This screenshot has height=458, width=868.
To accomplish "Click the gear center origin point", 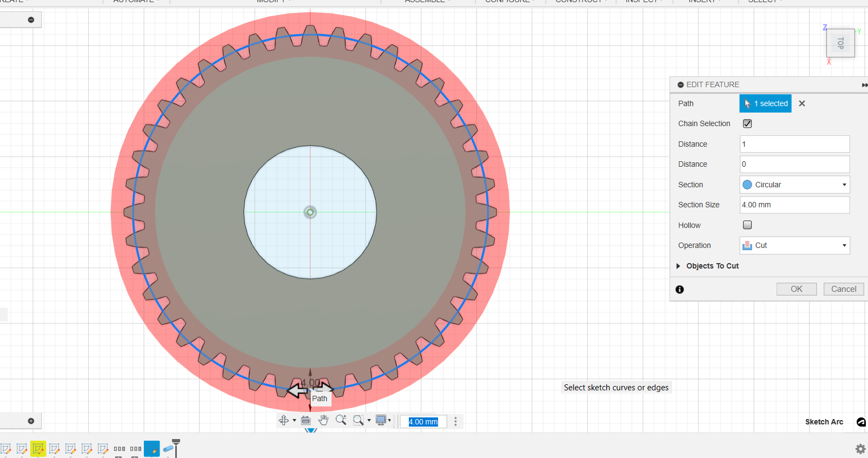I will 310,212.
